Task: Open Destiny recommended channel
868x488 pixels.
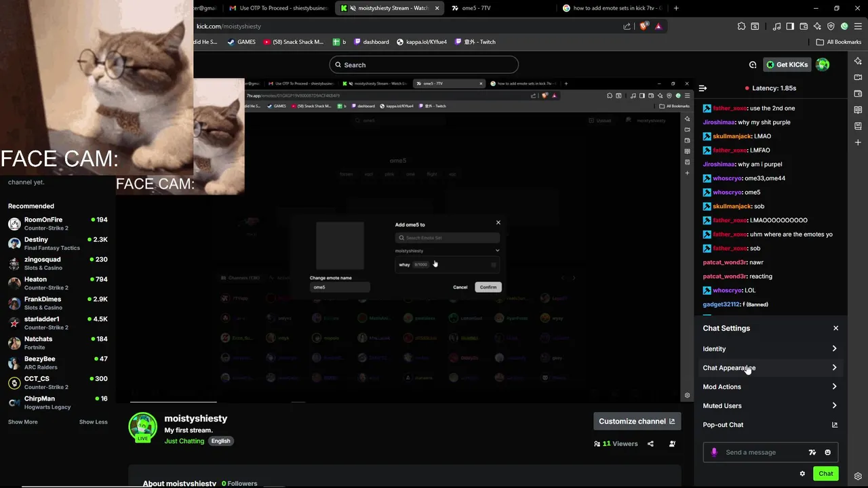Action: (x=58, y=243)
